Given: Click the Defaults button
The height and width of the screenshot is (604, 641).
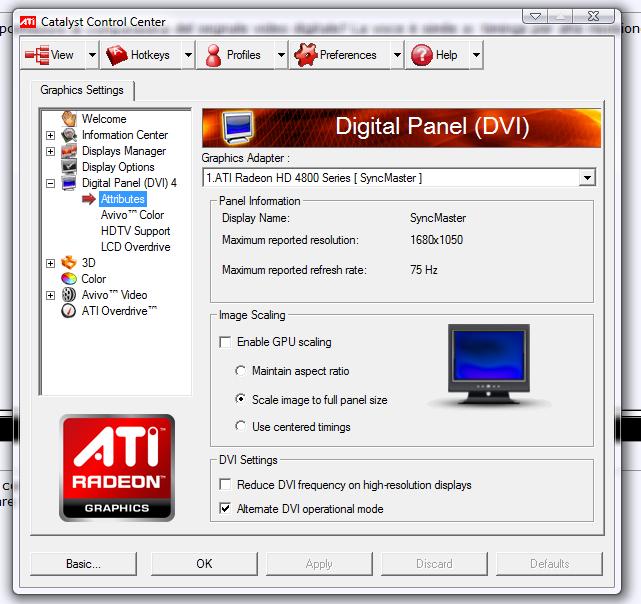Looking at the screenshot, I should point(549,564).
